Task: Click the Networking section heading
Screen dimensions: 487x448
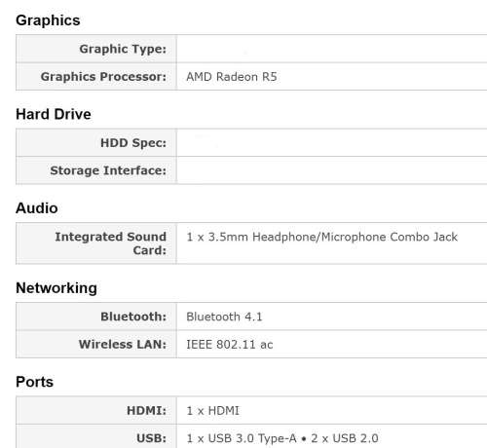Action: coord(56,288)
